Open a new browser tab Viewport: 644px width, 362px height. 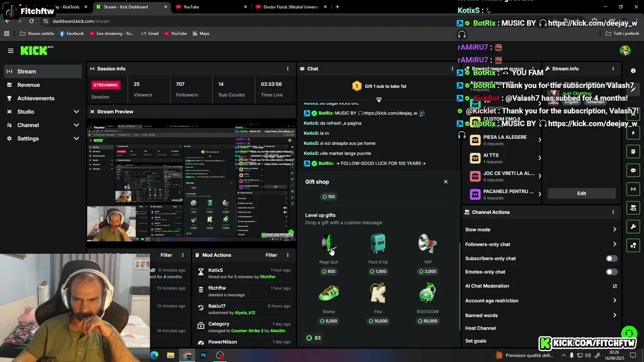coord(337,7)
